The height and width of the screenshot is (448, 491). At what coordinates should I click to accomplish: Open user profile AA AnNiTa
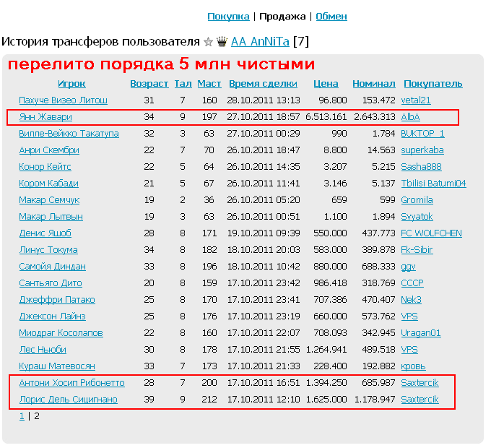click(260, 42)
